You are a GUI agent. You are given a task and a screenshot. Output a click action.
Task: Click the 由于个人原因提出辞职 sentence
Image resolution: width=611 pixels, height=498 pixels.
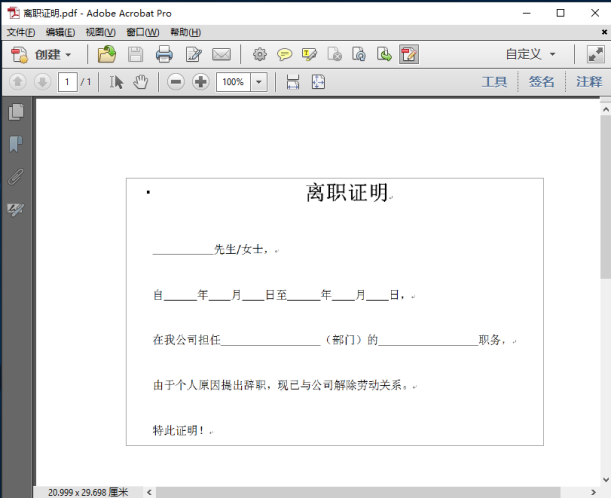(210, 385)
